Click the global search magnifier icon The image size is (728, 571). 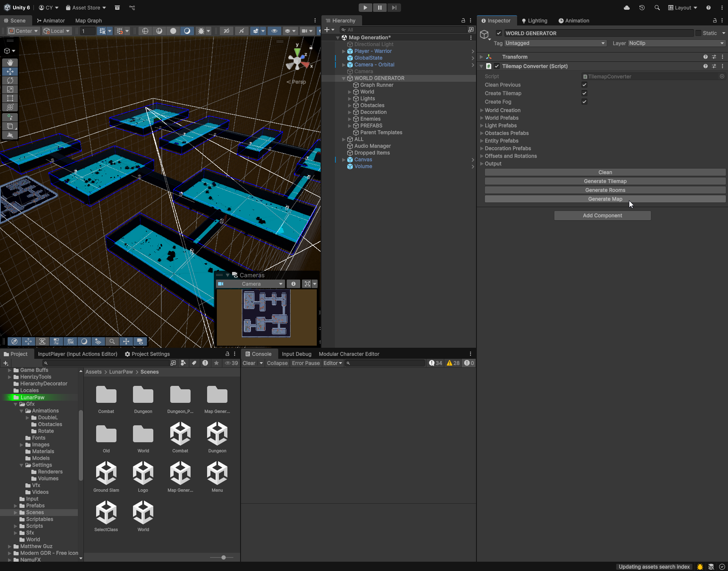(x=657, y=8)
